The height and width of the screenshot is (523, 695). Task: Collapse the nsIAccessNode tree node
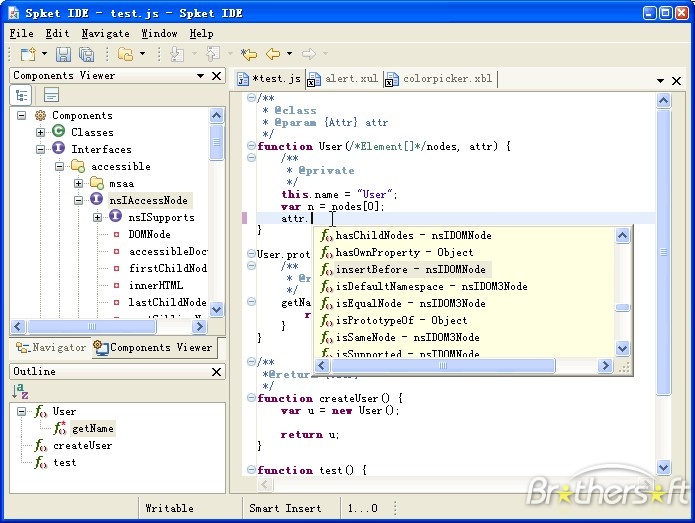coord(78,200)
